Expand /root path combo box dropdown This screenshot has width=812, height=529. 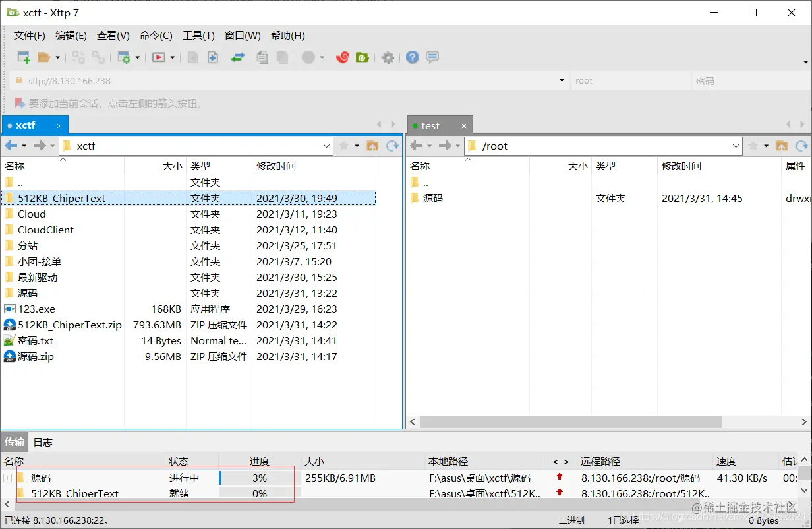(x=736, y=146)
